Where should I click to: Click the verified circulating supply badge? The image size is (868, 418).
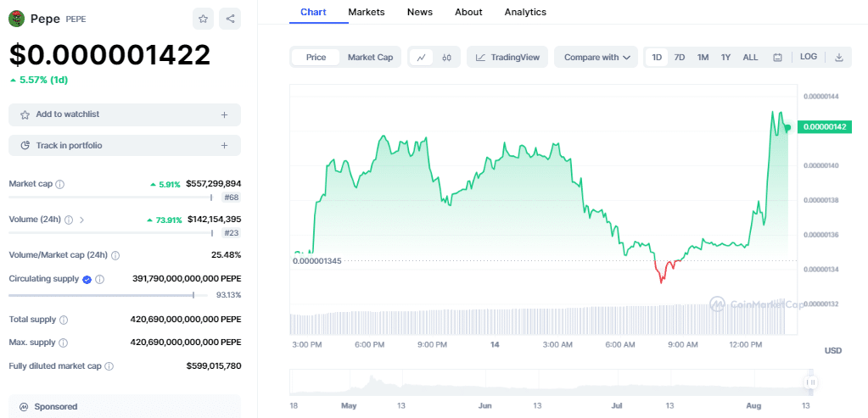tap(87, 280)
